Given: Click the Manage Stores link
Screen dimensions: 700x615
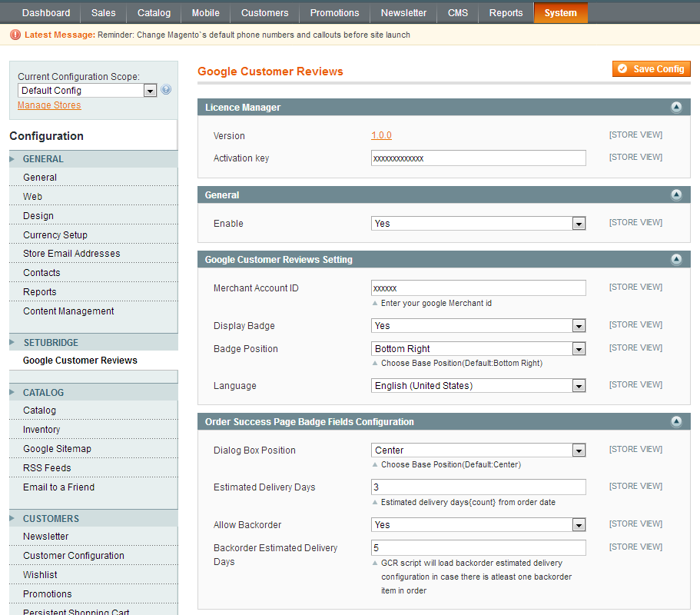Looking at the screenshot, I should tap(49, 105).
